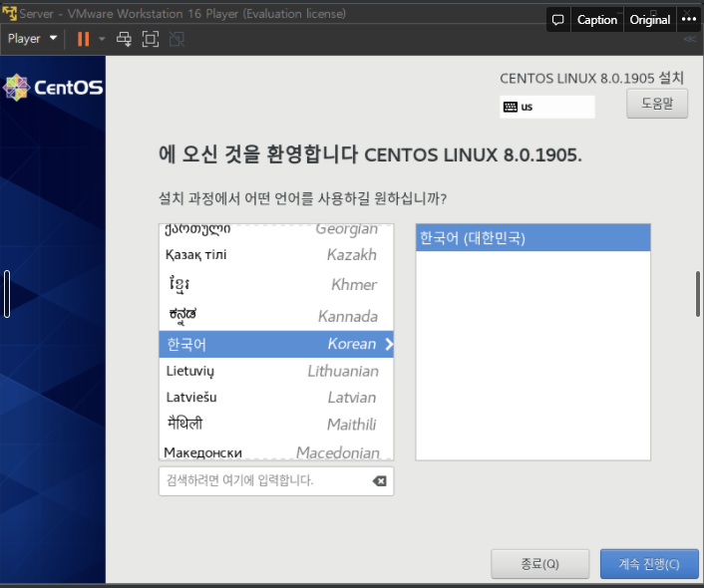Image resolution: width=704 pixels, height=588 pixels.
Task: Click the Original button
Action: (650, 20)
